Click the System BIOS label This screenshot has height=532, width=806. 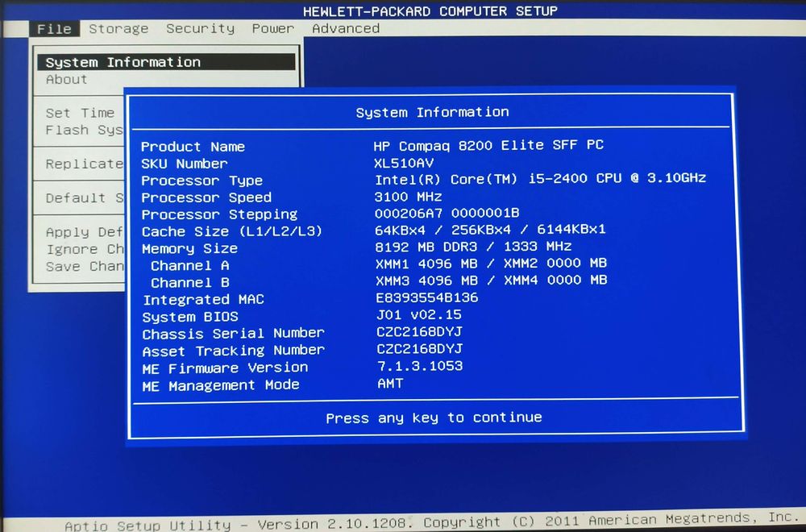point(191,317)
